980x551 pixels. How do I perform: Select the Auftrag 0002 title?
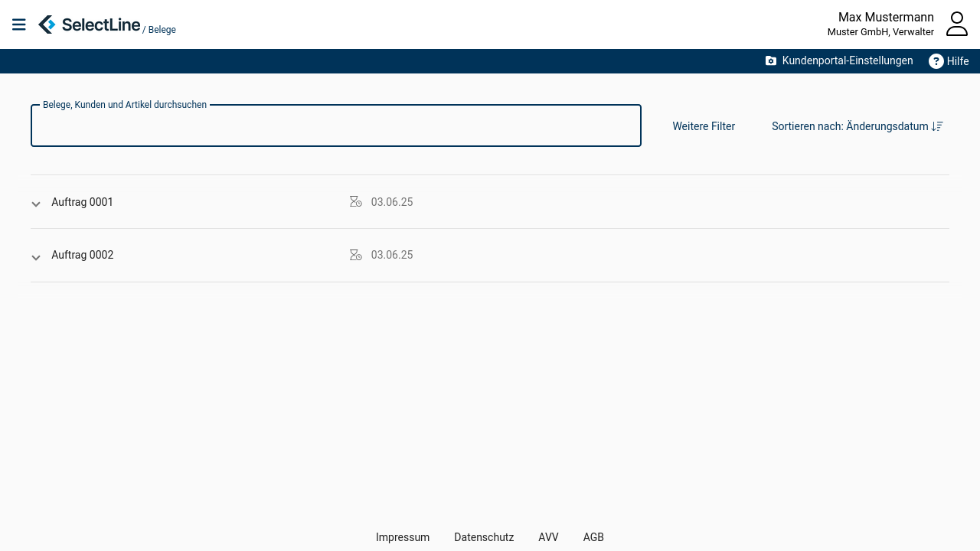[x=82, y=255]
